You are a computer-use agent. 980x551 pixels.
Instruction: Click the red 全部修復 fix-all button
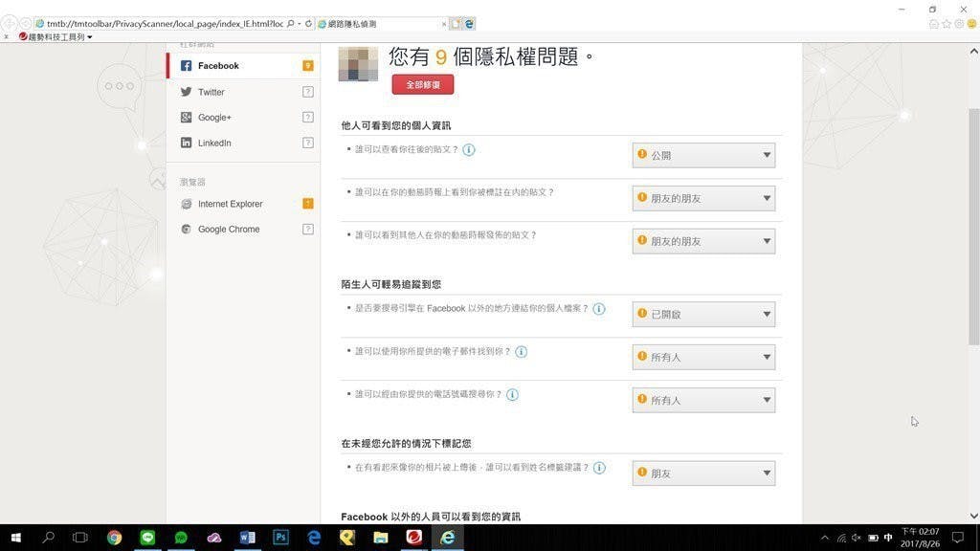pyautogui.click(x=422, y=84)
